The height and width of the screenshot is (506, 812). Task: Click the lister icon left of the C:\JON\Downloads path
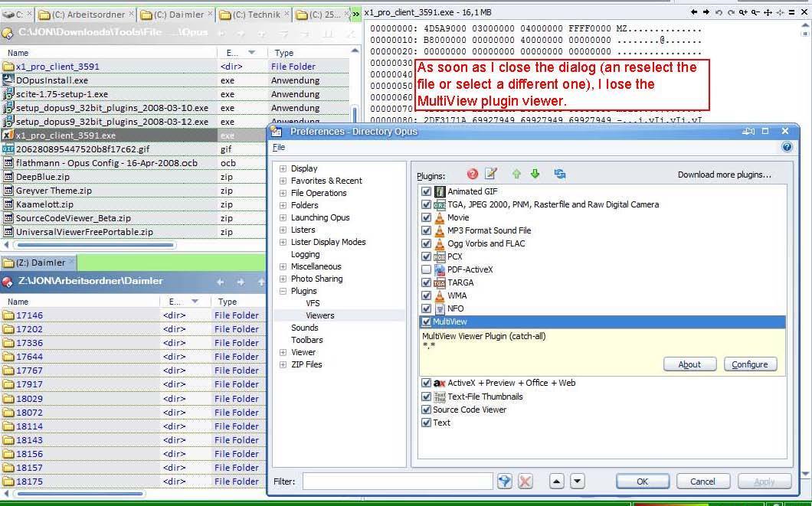(7, 34)
